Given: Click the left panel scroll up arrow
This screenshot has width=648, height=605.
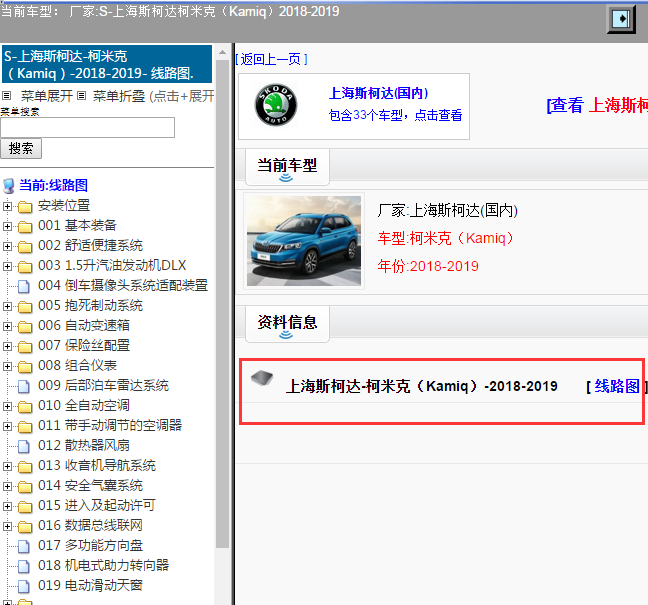Looking at the screenshot, I should (x=222, y=52).
